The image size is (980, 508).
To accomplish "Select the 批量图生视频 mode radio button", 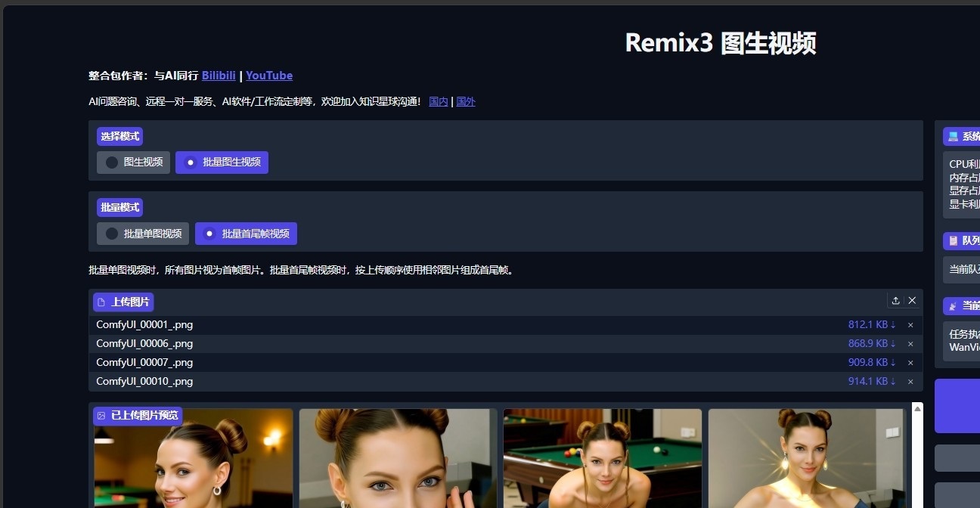I will tap(222, 162).
